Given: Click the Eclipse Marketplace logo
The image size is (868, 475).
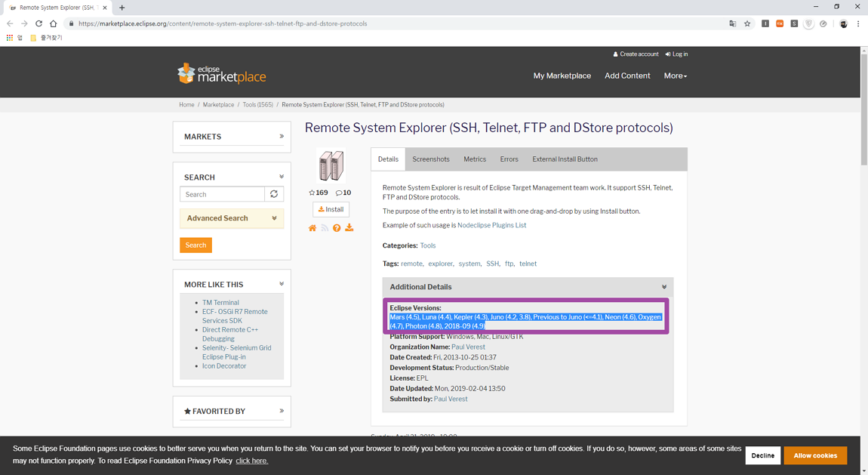Looking at the screenshot, I should pos(221,74).
